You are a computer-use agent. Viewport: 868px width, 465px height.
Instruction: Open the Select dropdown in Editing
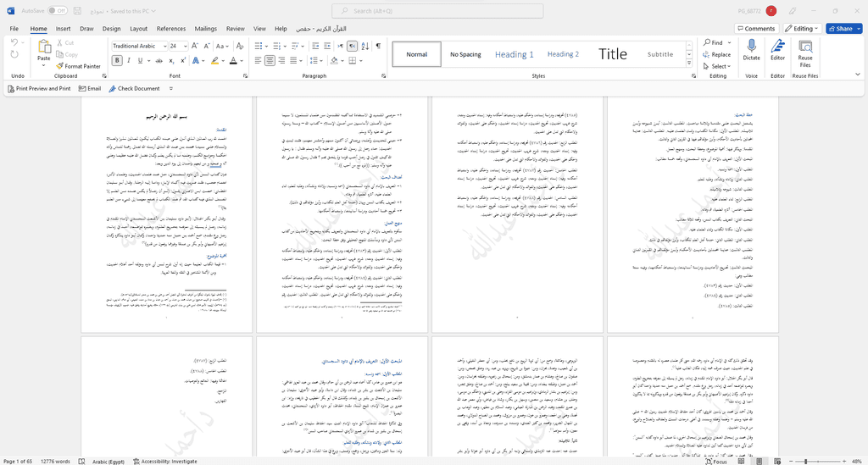point(717,66)
